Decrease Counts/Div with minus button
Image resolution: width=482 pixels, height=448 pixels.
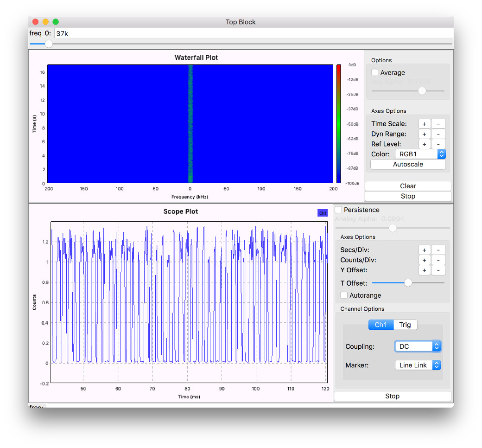[438, 260]
